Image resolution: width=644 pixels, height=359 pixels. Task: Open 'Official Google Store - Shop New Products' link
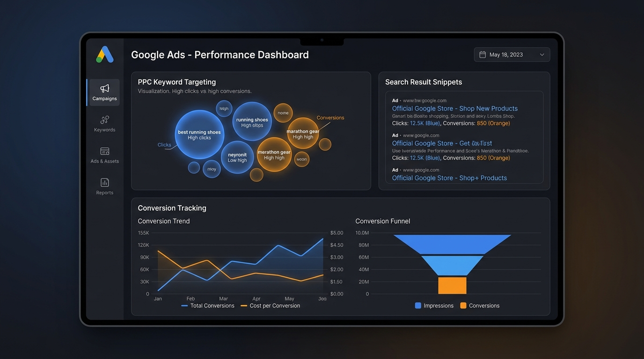coord(455,108)
